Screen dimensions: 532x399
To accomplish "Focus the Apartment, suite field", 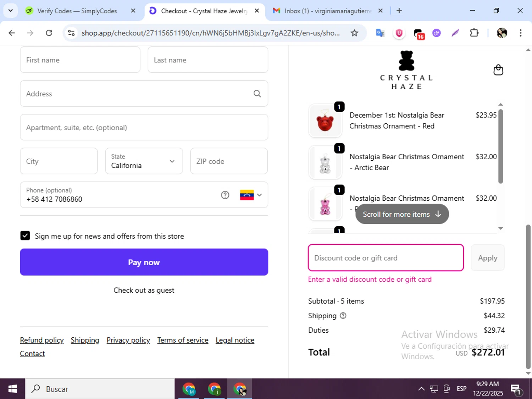I will 144,127.
